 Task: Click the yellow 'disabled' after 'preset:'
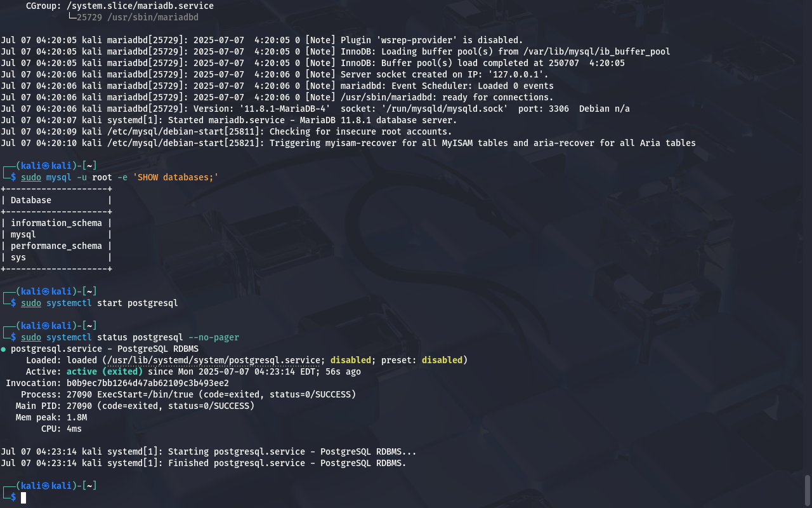[x=442, y=360]
